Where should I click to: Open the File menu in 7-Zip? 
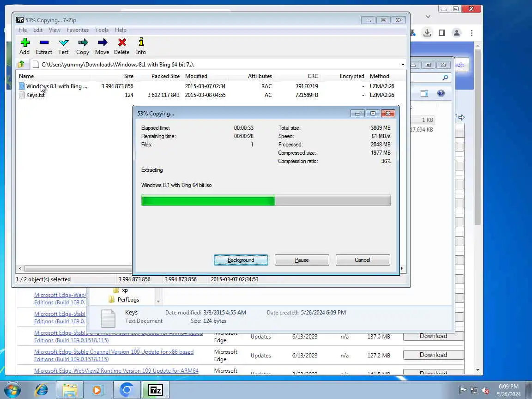pos(23,30)
